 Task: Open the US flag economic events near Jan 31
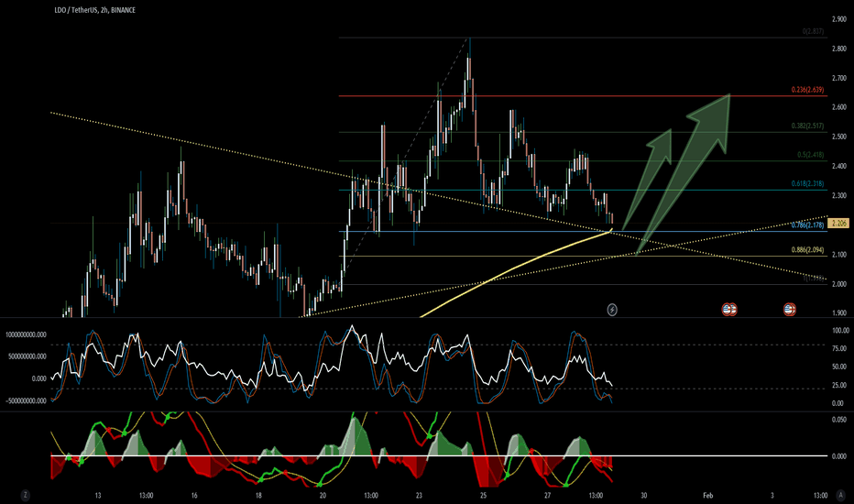729,310
